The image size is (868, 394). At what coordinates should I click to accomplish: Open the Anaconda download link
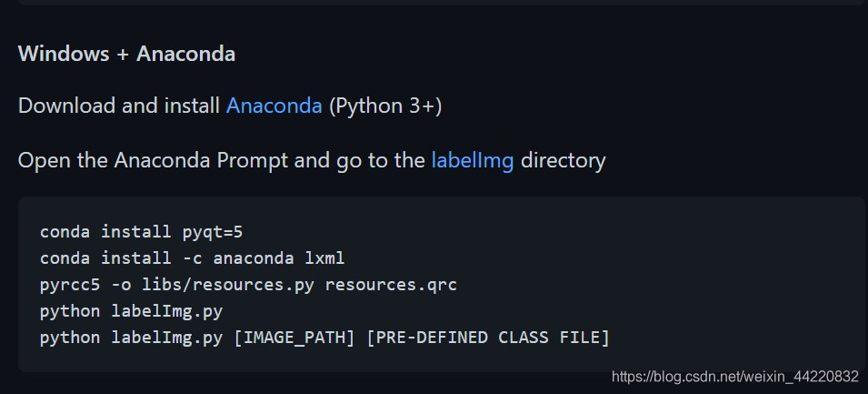click(x=274, y=106)
